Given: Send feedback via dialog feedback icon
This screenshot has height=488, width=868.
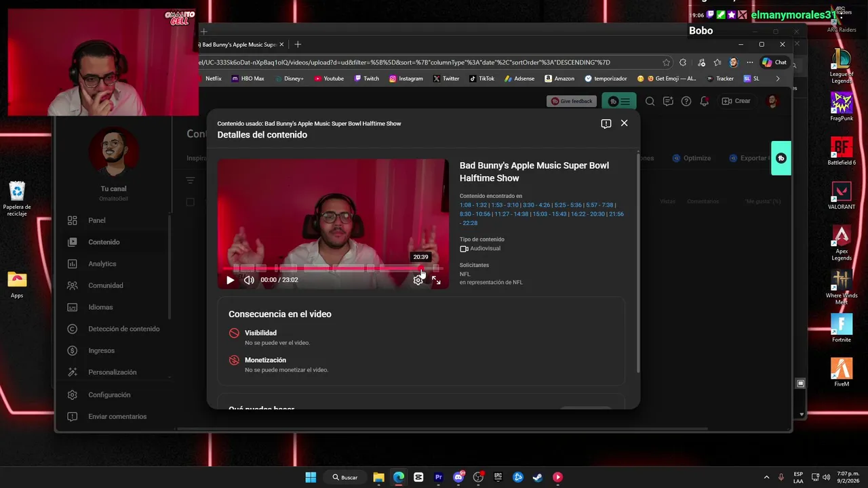Looking at the screenshot, I should 606,123.
